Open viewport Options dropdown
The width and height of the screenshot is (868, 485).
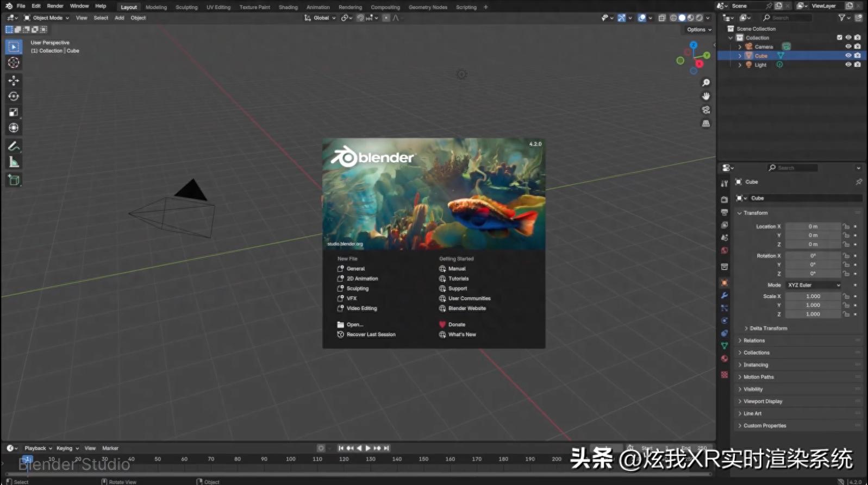pyautogui.click(x=699, y=30)
